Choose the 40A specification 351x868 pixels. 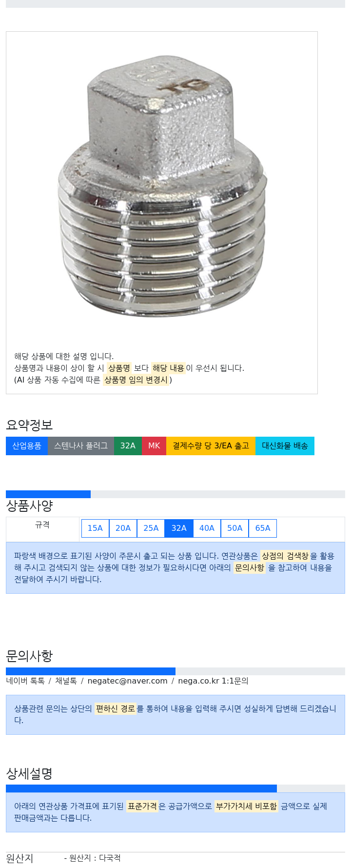[207, 528]
